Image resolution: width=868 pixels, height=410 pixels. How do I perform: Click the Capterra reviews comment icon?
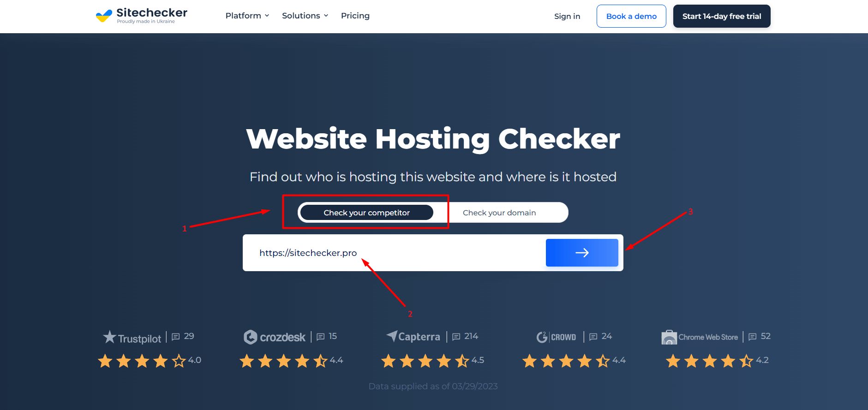pyautogui.click(x=456, y=337)
